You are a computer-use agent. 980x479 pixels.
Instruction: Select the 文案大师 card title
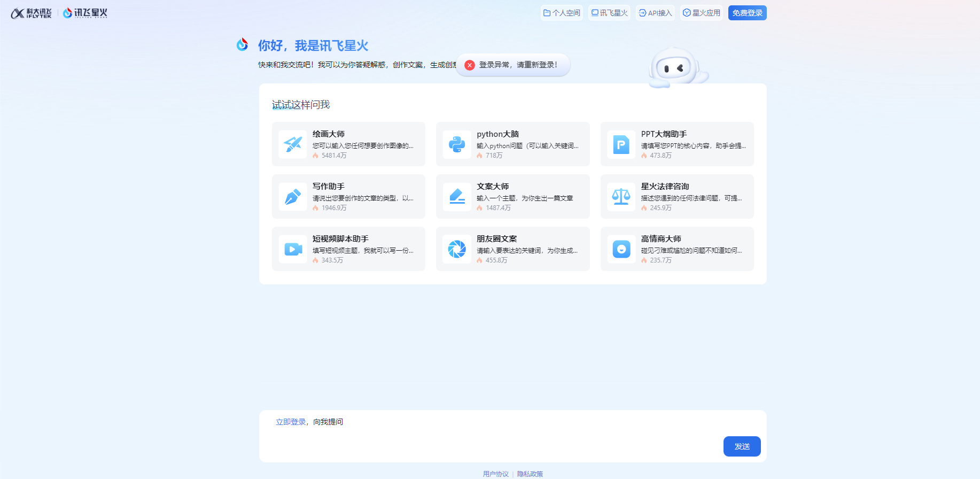(493, 187)
